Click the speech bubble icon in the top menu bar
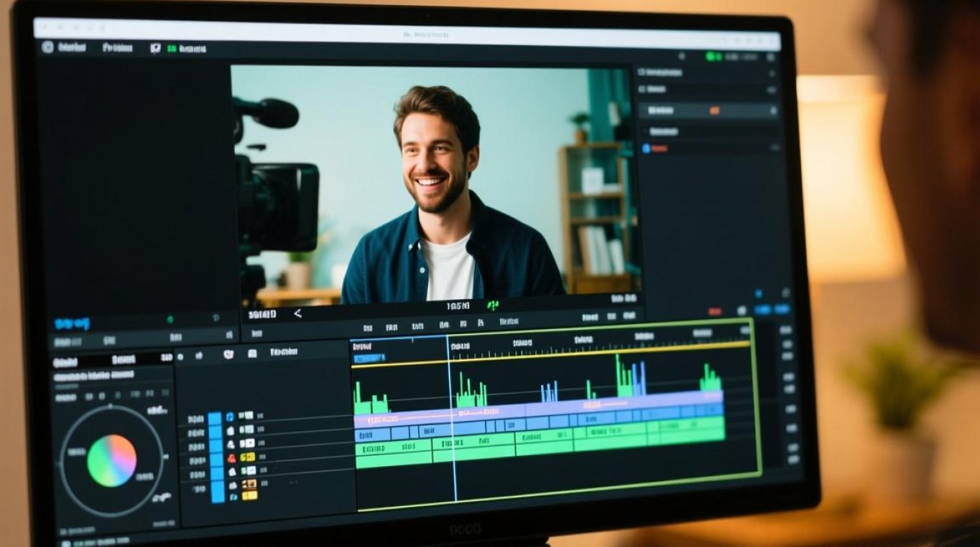Screen dimensions: 980x547 point(155,49)
